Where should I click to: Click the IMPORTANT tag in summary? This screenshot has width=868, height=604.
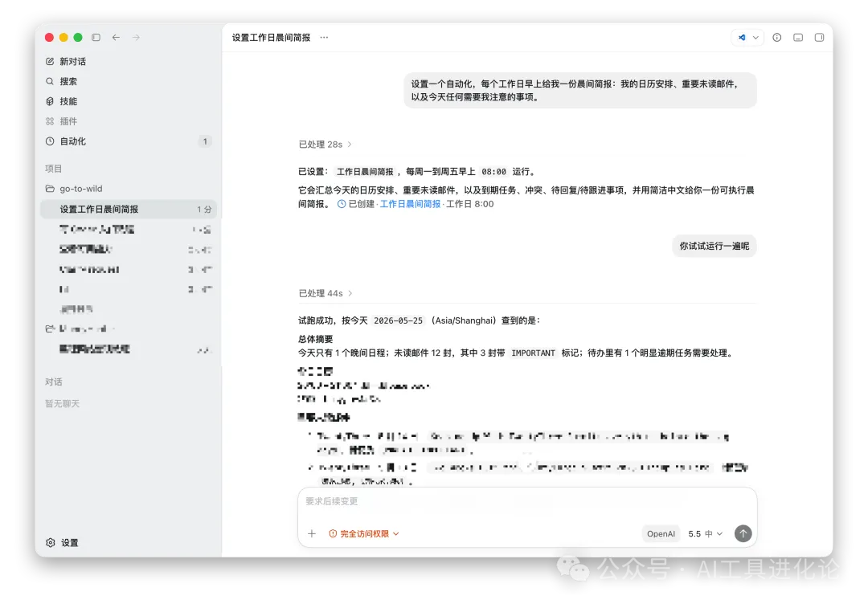click(x=533, y=353)
